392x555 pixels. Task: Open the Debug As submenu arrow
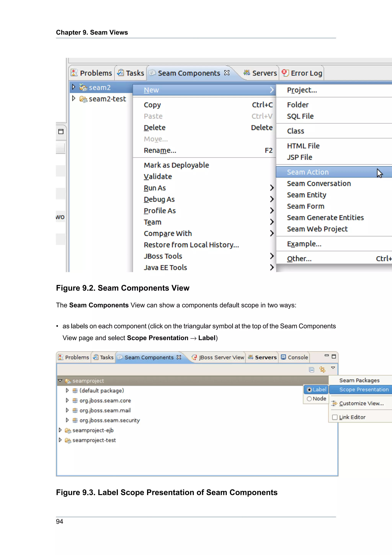272,199
